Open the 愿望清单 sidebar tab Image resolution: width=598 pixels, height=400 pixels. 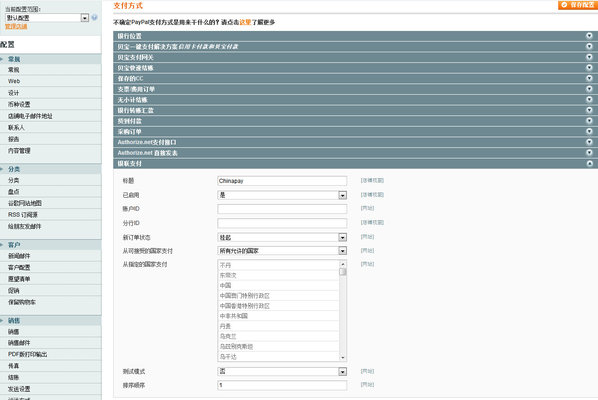(51, 279)
